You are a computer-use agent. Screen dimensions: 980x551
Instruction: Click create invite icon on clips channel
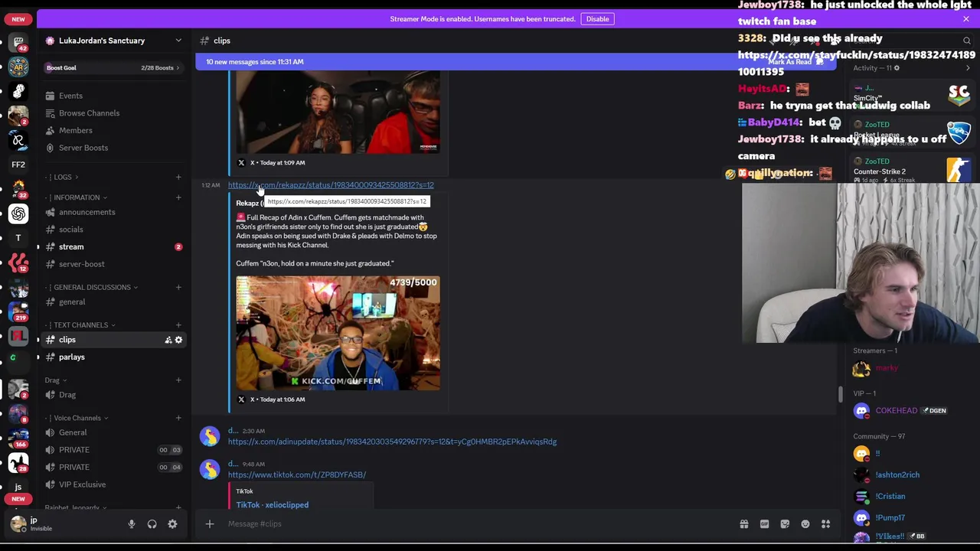pyautogui.click(x=168, y=340)
